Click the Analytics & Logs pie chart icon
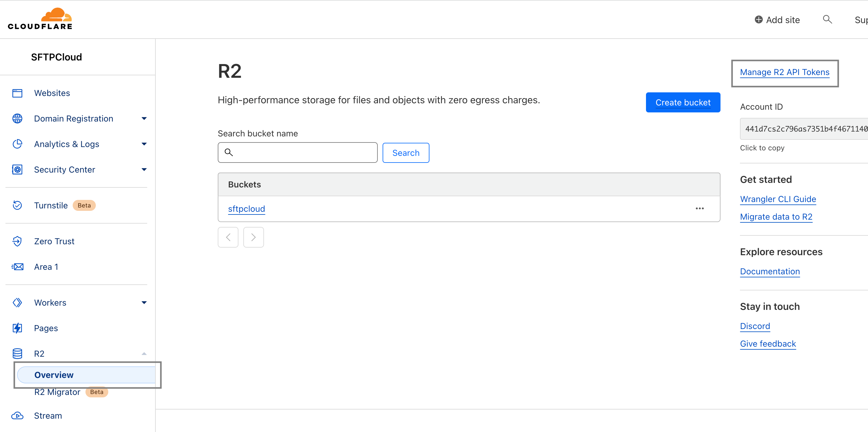 click(17, 144)
